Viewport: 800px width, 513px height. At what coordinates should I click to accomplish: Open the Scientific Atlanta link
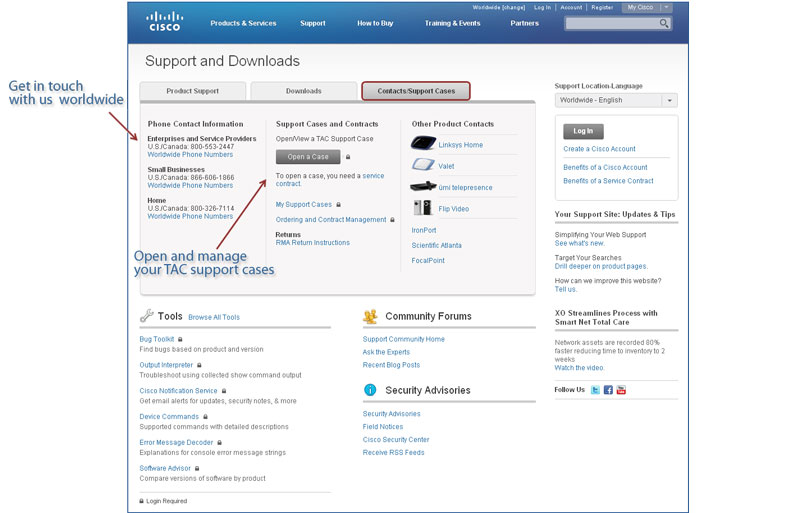[x=437, y=246]
